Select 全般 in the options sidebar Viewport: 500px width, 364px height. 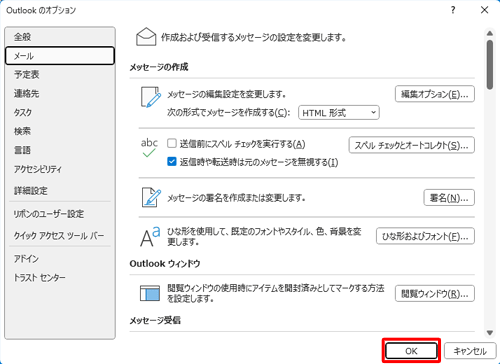(60, 37)
